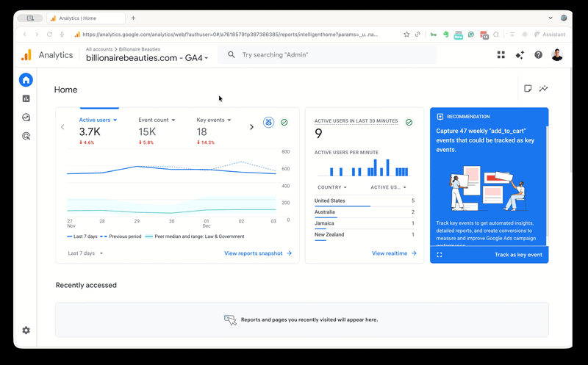Open Reports from the left sidebar
Viewport: 588px width, 365px height.
(x=26, y=98)
